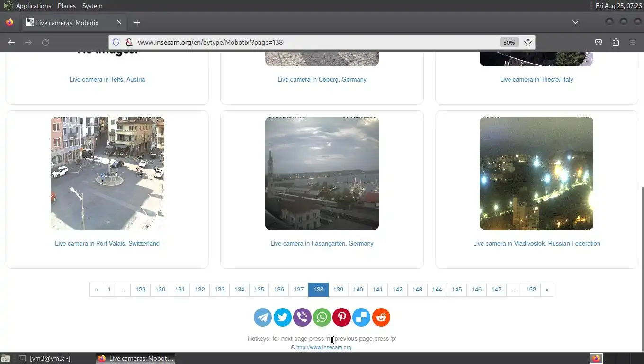Open Fasangarten harbor camera thumbnail
The width and height of the screenshot is (644, 364).
tap(322, 173)
